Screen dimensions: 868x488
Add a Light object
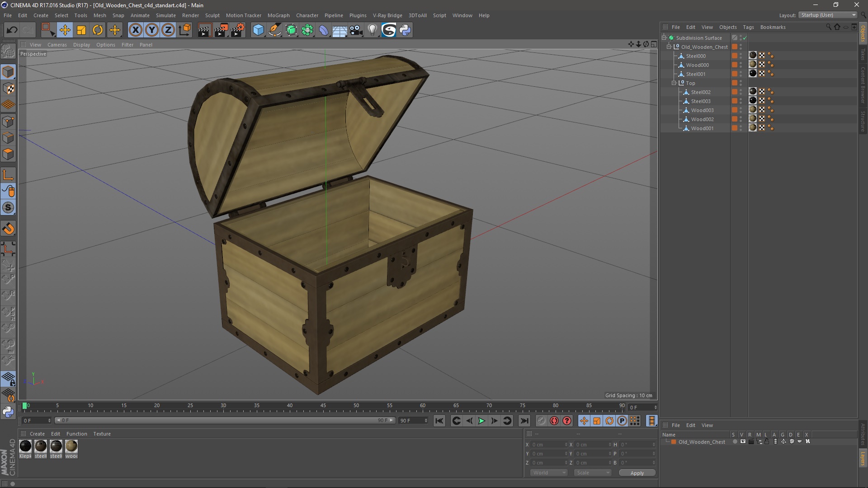(373, 30)
